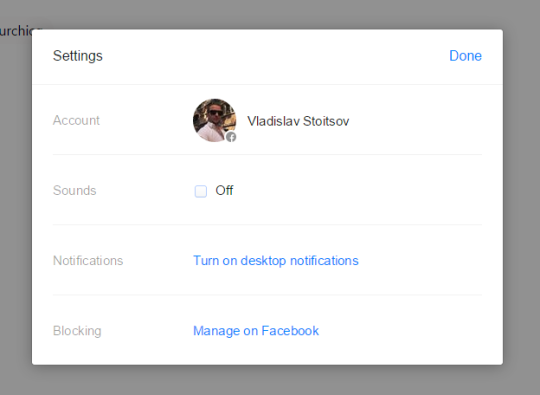
Task: Select the Account row label
Action: click(x=76, y=121)
